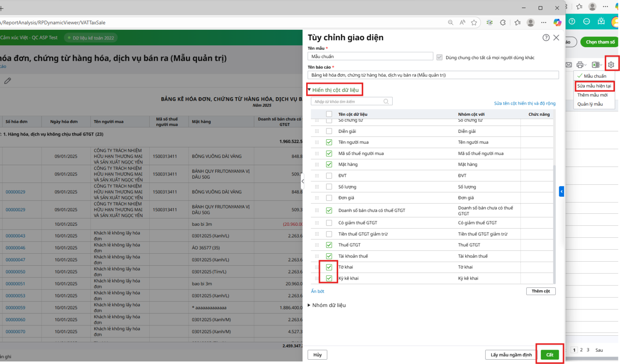This screenshot has width=620, height=364.
Task: Click the printer icon
Action: click(580, 65)
